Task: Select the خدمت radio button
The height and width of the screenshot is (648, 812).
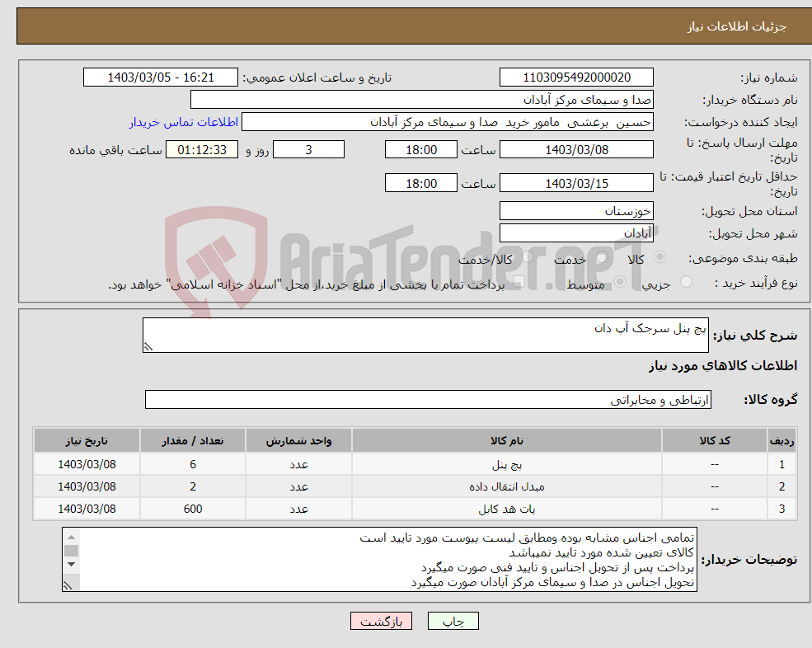Action: (602, 257)
